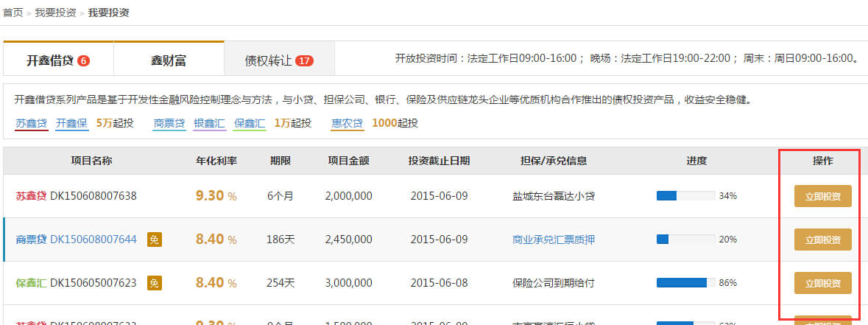Image resolution: width=868 pixels, height=325 pixels.
Task: Go to 首页 in the breadcrumb
Action: tap(13, 13)
